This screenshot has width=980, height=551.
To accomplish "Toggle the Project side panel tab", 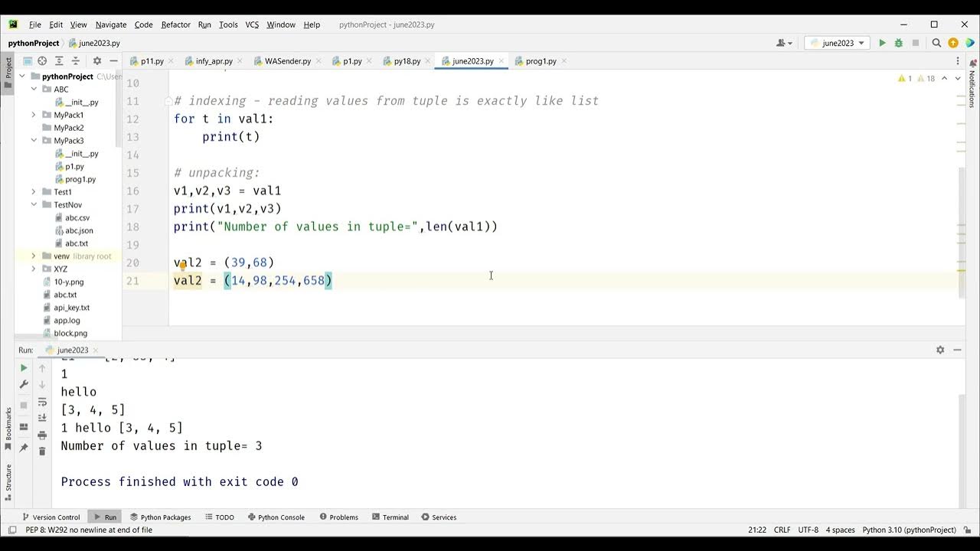I will pos(8,73).
